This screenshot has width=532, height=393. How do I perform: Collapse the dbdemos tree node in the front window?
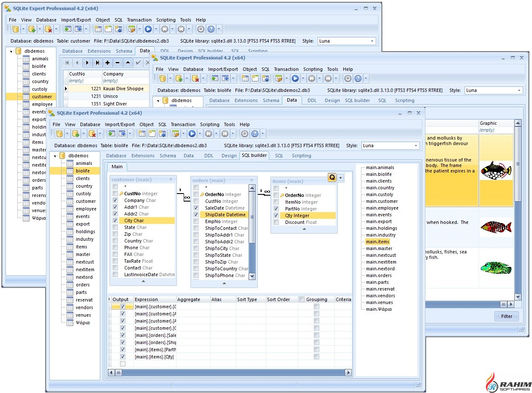pyautogui.click(x=55, y=156)
